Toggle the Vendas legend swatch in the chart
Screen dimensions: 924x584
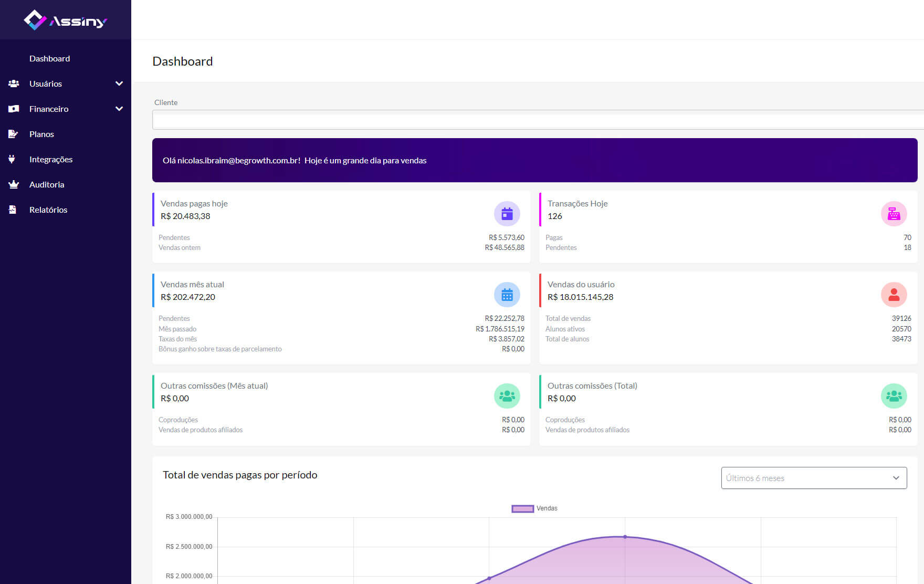(x=522, y=508)
